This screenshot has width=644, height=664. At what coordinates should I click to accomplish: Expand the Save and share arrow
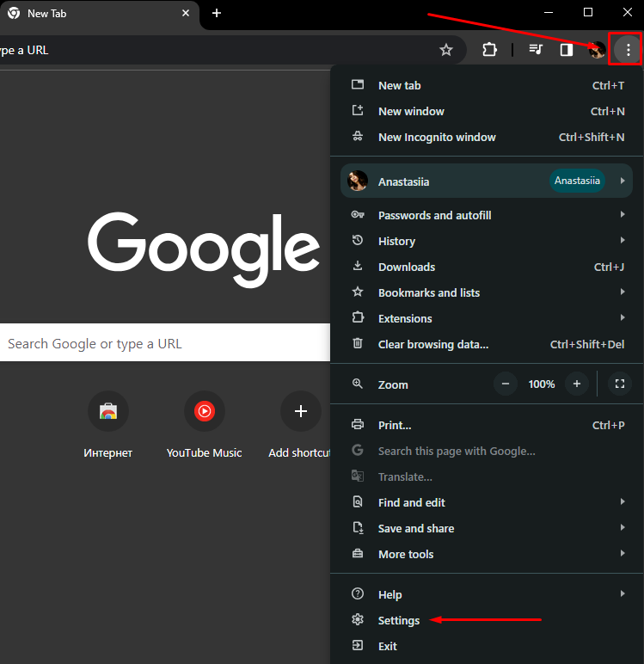coord(623,527)
